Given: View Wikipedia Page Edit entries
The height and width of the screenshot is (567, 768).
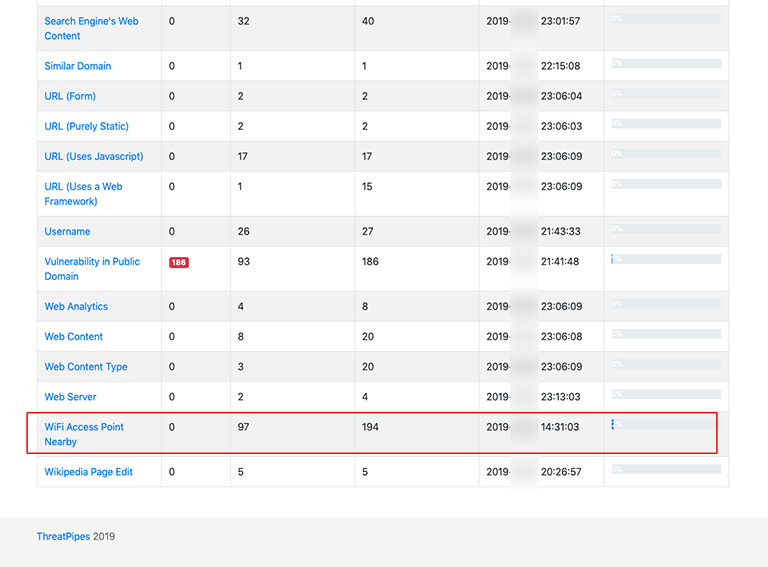Looking at the screenshot, I should pyautogui.click(x=89, y=471).
